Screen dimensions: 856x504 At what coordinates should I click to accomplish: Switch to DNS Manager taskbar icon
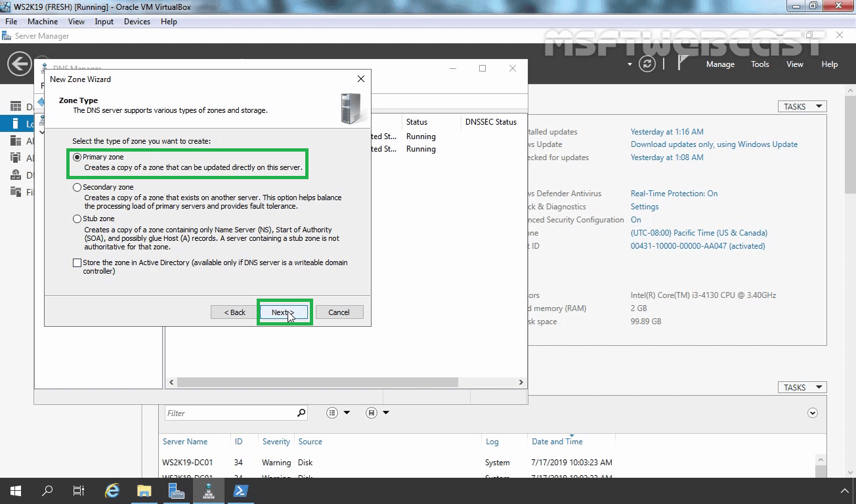[208, 491]
